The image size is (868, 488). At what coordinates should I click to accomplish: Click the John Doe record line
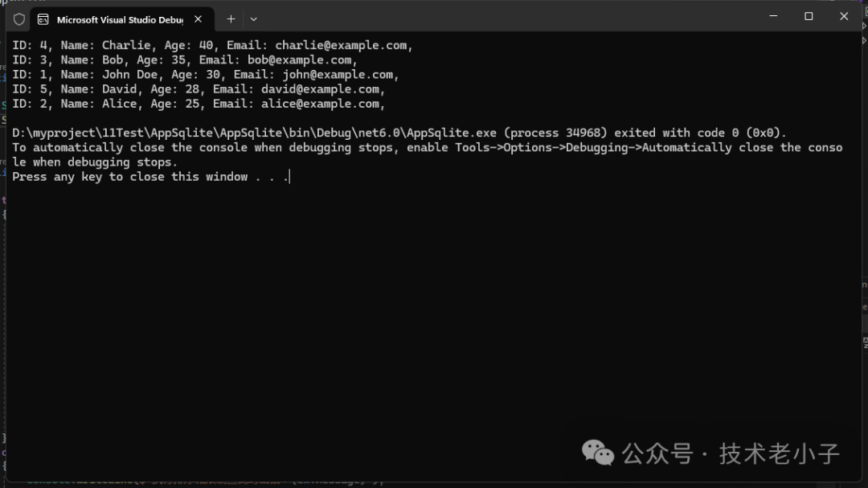pos(205,75)
